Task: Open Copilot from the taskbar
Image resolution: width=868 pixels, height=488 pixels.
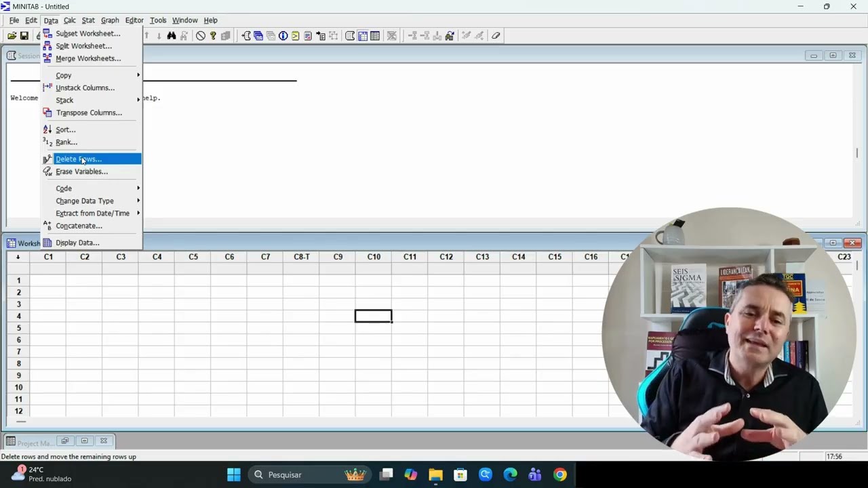Action: click(410, 474)
